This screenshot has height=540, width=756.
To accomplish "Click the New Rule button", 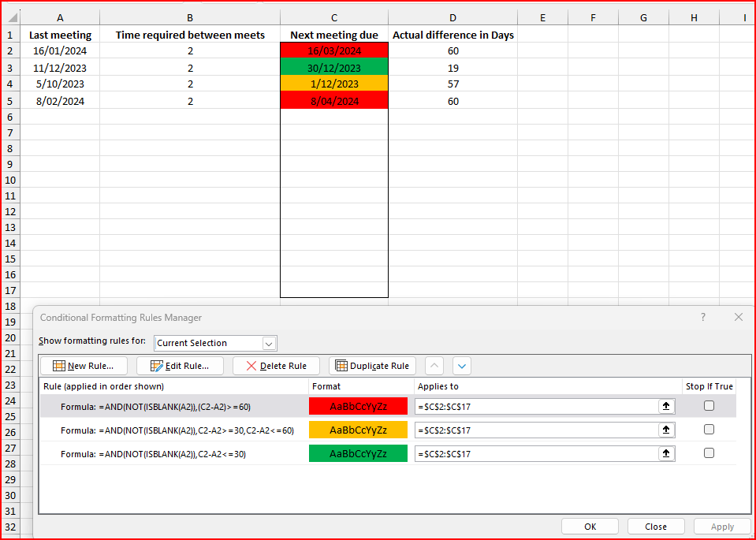I will coord(84,366).
